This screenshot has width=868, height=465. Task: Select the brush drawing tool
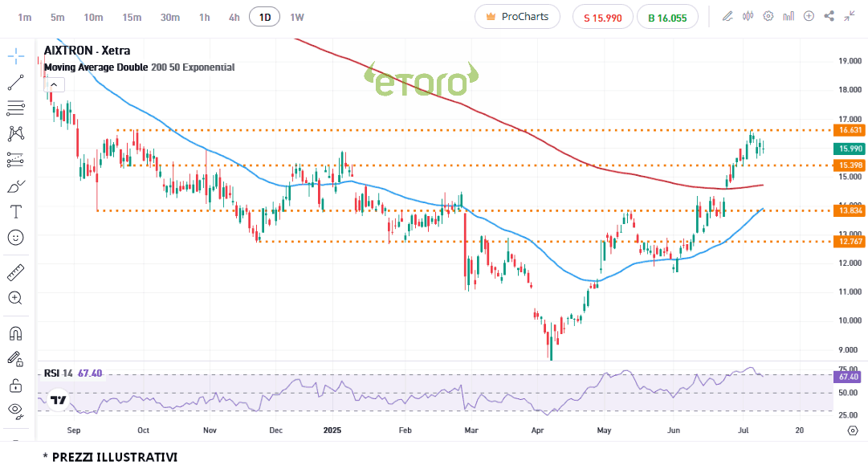(16, 186)
